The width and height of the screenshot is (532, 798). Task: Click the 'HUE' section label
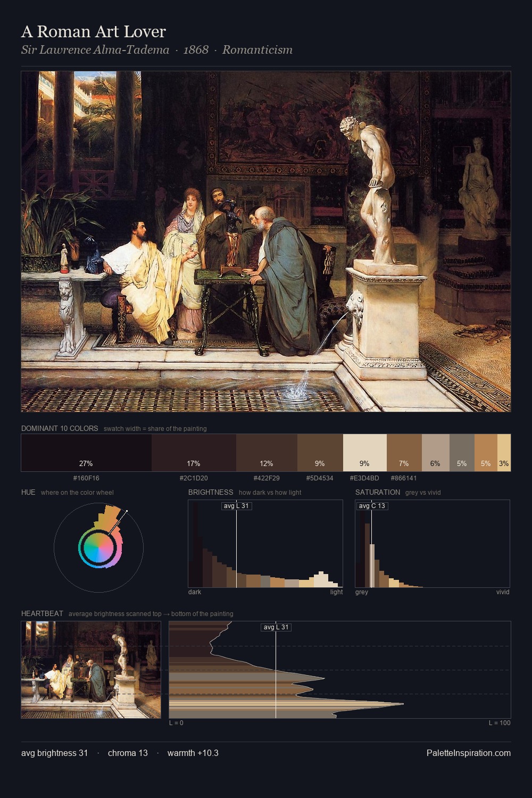pos(28,492)
